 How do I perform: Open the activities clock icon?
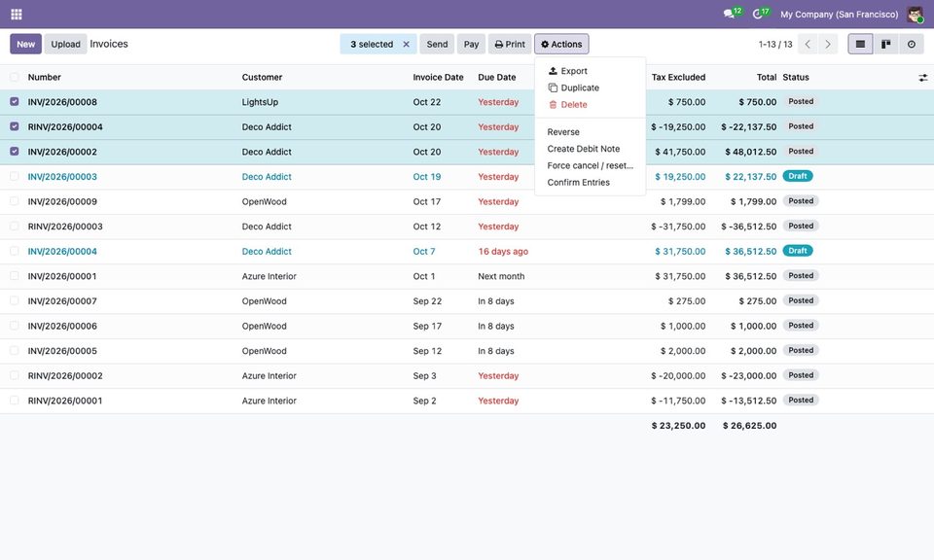coord(758,14)
